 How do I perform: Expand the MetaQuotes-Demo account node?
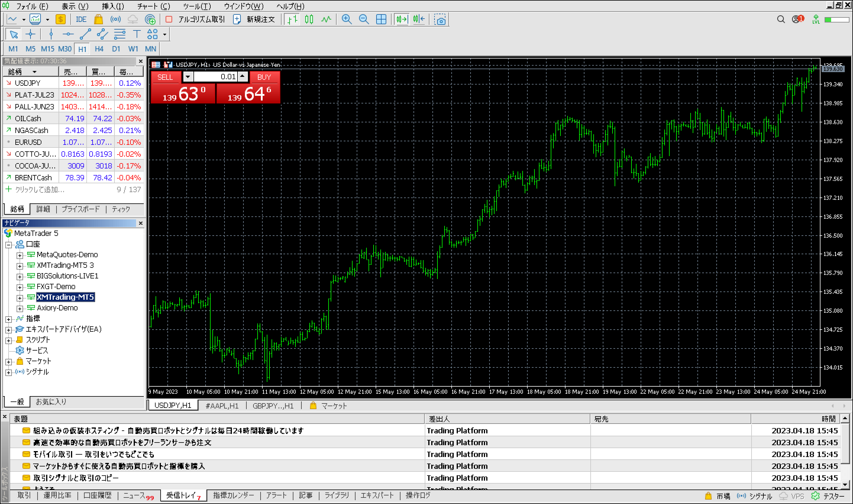[20, 255]
